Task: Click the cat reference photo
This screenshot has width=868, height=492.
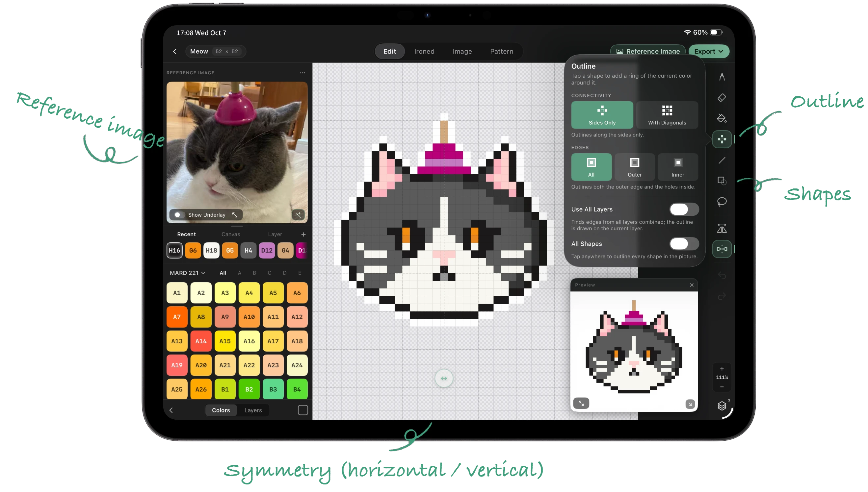Action: click(x=237, y=152)
